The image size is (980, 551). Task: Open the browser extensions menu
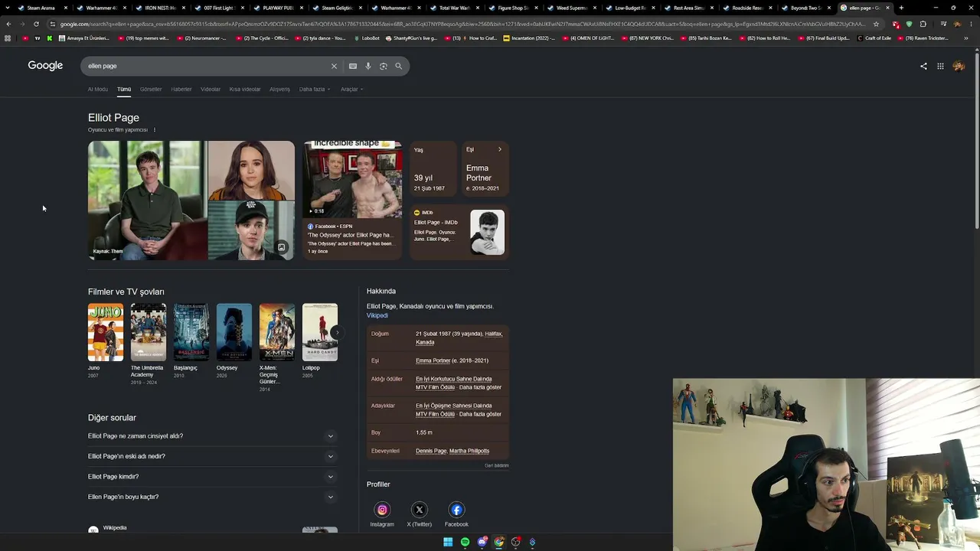923,24
